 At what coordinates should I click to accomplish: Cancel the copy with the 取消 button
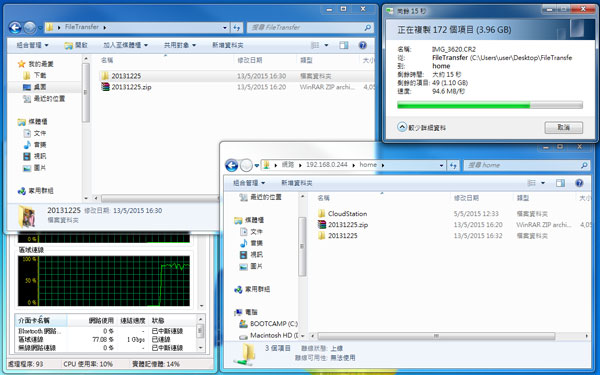point(564,127)
